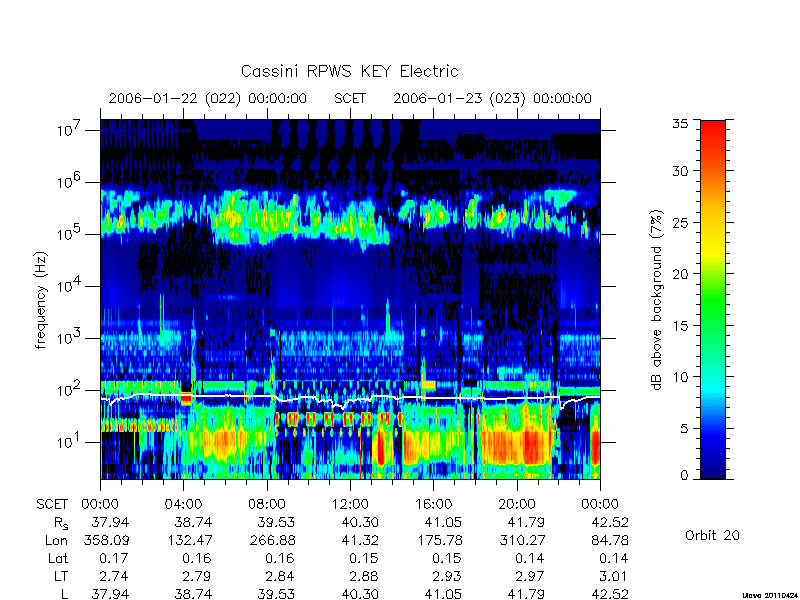Click the dB above background (7%) label

657,299
